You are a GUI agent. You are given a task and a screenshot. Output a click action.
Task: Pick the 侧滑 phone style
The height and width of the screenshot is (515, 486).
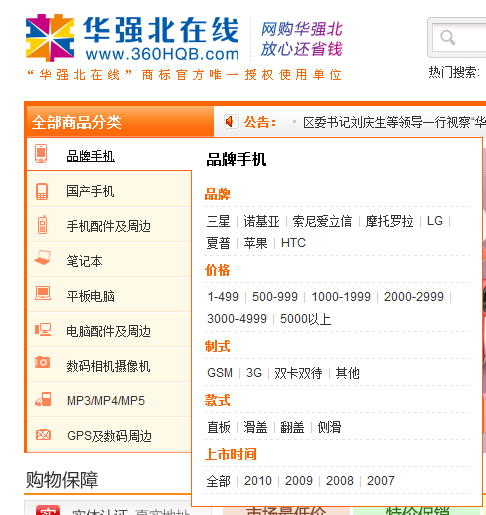(329, 427)
